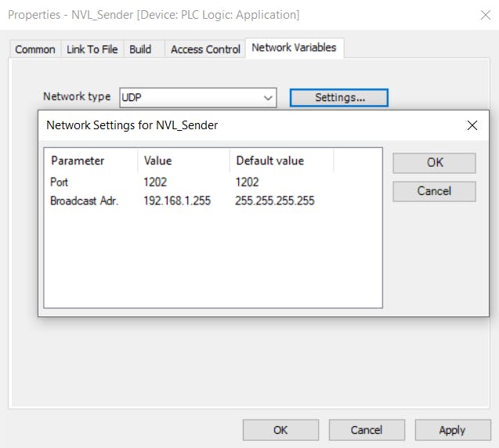Select the Port parameter row

tap(60, 182)
